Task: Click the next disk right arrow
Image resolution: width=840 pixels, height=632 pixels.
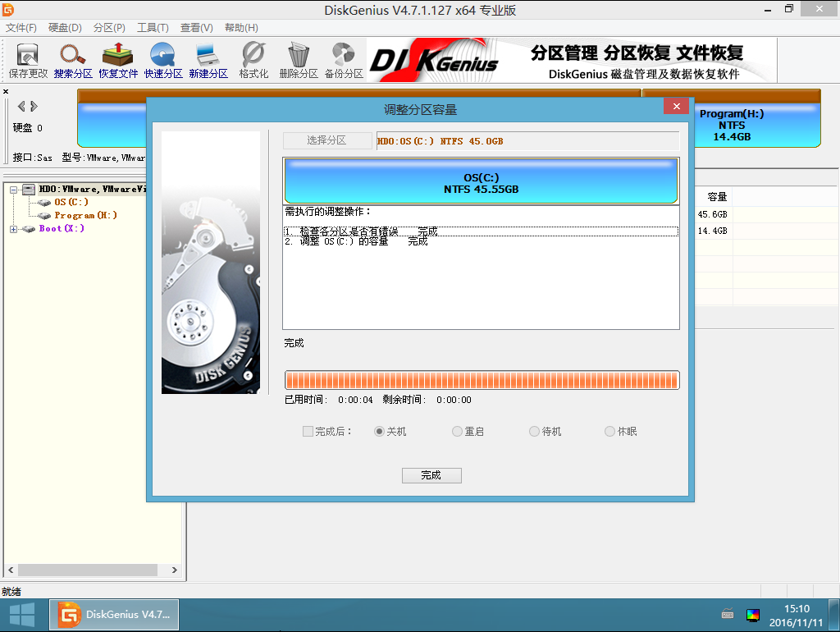Action: tap(34, 106)
